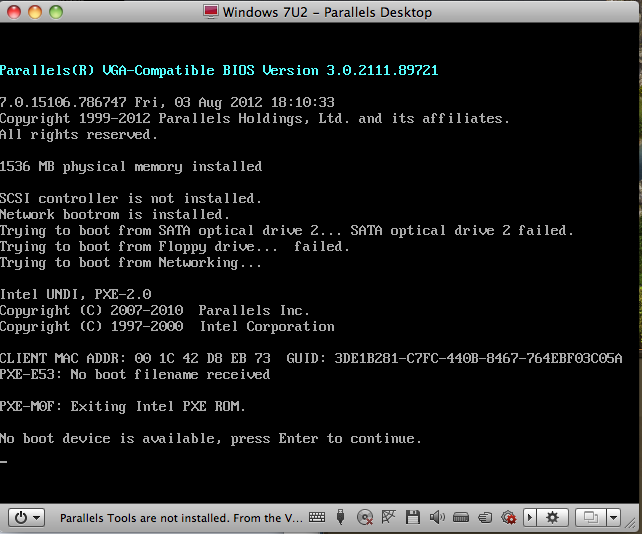Open the power button dropdown
This screenshot has width=642, height=534.
tap(27, 518)
